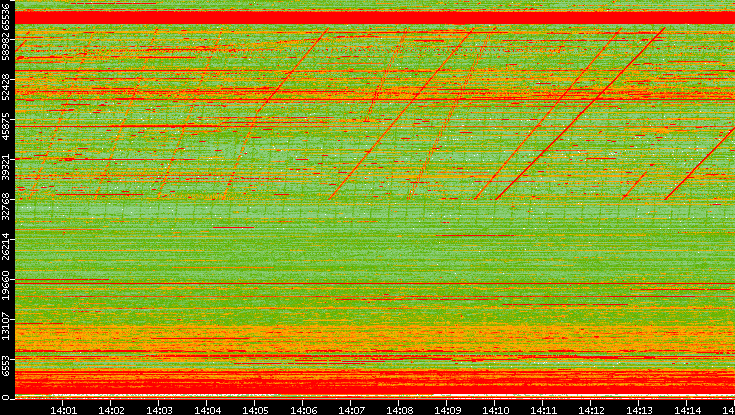The width and height of the screenshot is (735, 415).
Task: Click the 14:04 time axis label
Action: [207, 410]
